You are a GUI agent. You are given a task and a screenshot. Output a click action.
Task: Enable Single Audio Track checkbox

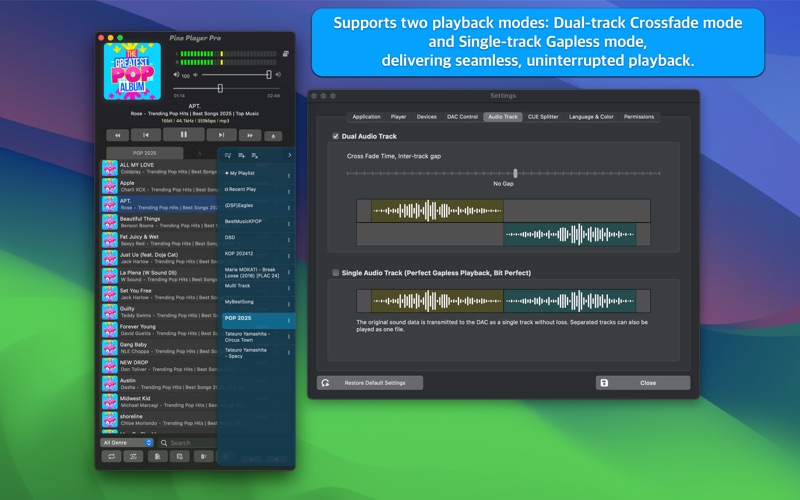pyautogui.click(x=335, y=273)
